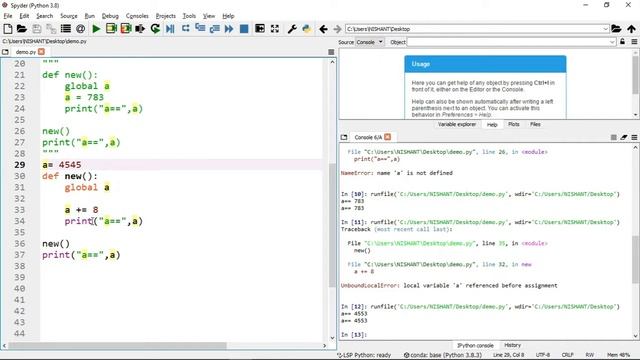The height and width of the screenshot is (360, 640).
Task: Switch to the Variable explorer tab
Action: tap(457, 124)
